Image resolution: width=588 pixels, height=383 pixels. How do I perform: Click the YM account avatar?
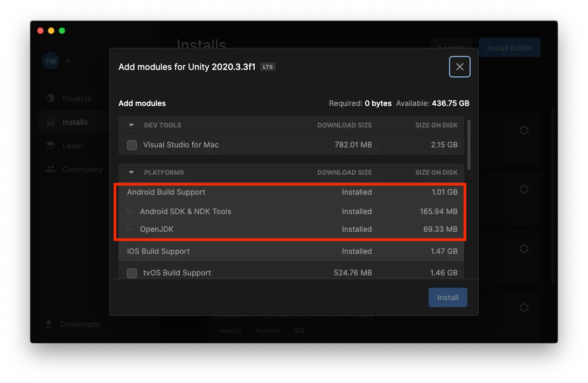tap(51, 61)
